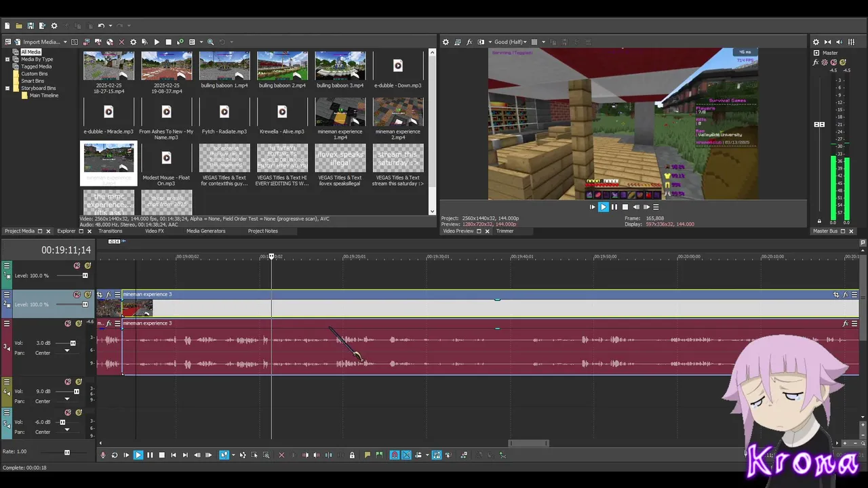
Task: Switch to the Media Generators tab
Action: (205, 231)
